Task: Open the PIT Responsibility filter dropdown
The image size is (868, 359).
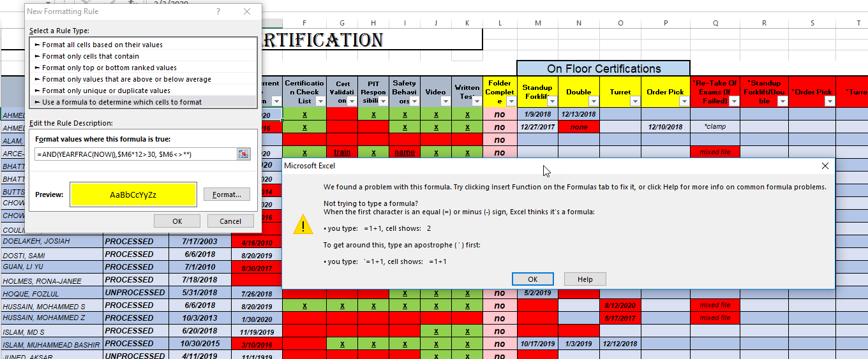Action: click(383, 101)
